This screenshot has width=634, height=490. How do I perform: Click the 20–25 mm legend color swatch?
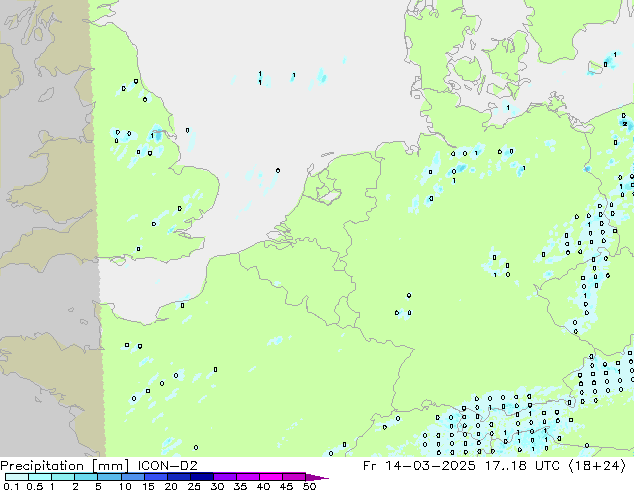[178, 477]
